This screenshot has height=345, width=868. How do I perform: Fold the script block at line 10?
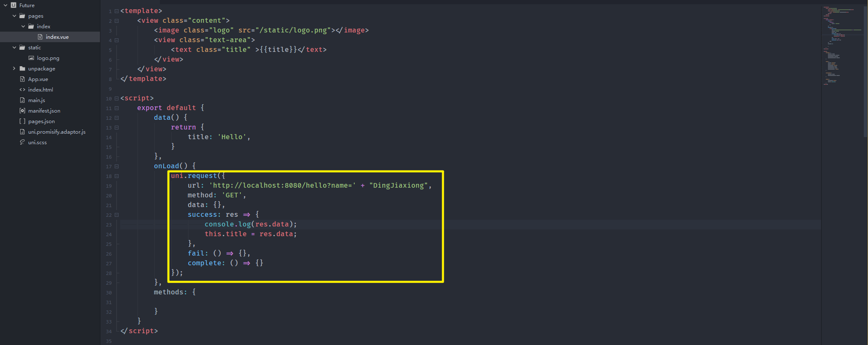[x=117, y=98]
